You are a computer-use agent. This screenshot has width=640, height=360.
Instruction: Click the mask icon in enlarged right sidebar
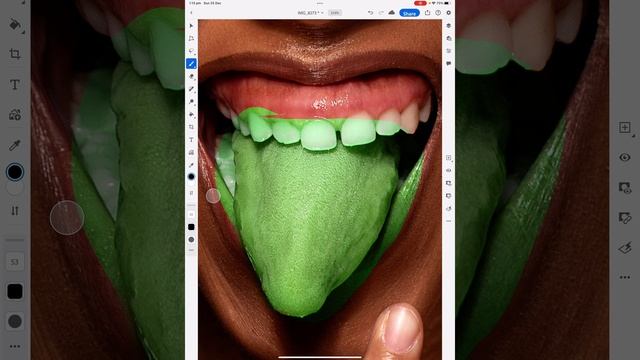pyautogui.click(x=624, y=187)
